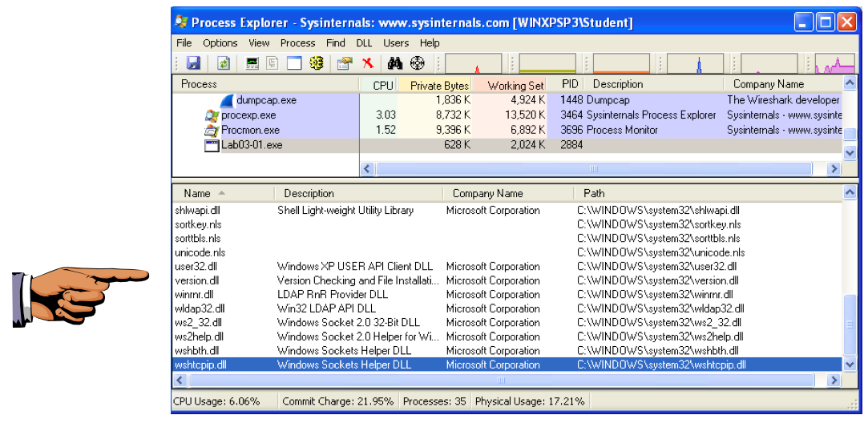Select the highlighted wshtcpip.dll row
The width and height of the screenshot is (868, 423).
[x=507, y=365]
